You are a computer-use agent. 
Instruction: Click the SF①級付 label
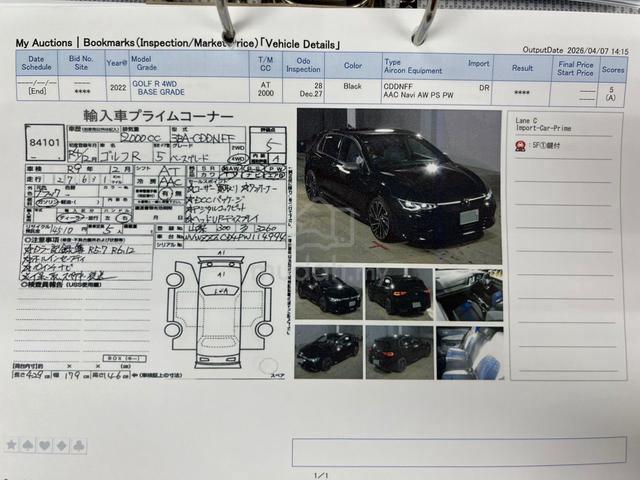(545, 145)
